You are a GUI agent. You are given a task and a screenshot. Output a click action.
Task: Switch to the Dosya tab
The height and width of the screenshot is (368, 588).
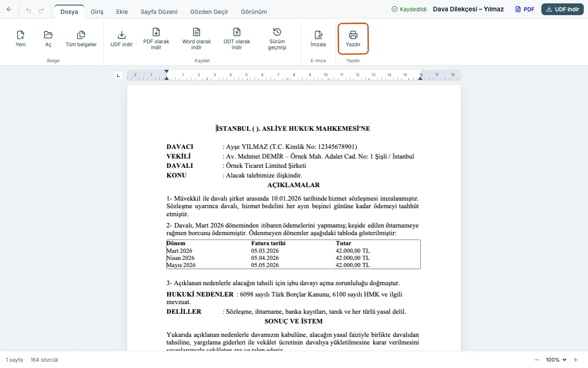tap(69, 12)
